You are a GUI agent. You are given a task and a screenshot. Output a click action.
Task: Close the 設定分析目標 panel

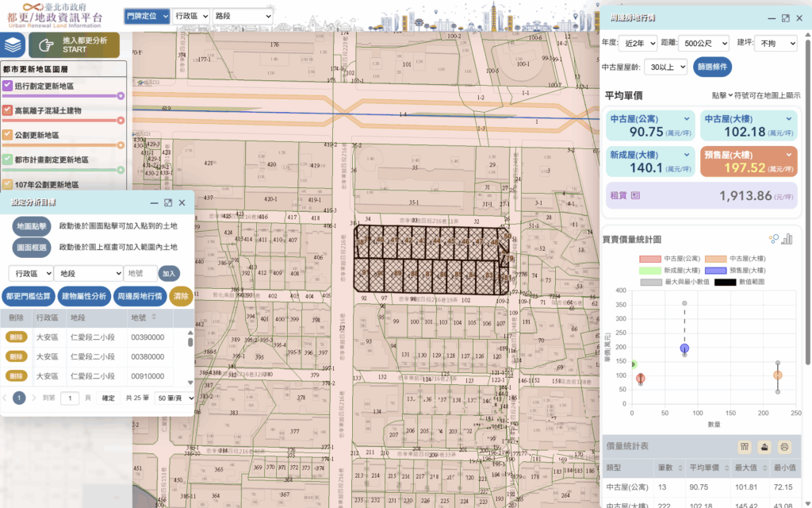pyautogui.click(x=182, y=202)
